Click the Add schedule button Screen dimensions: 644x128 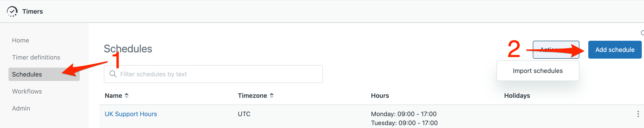pyautogui.click(x=615, y=50)
